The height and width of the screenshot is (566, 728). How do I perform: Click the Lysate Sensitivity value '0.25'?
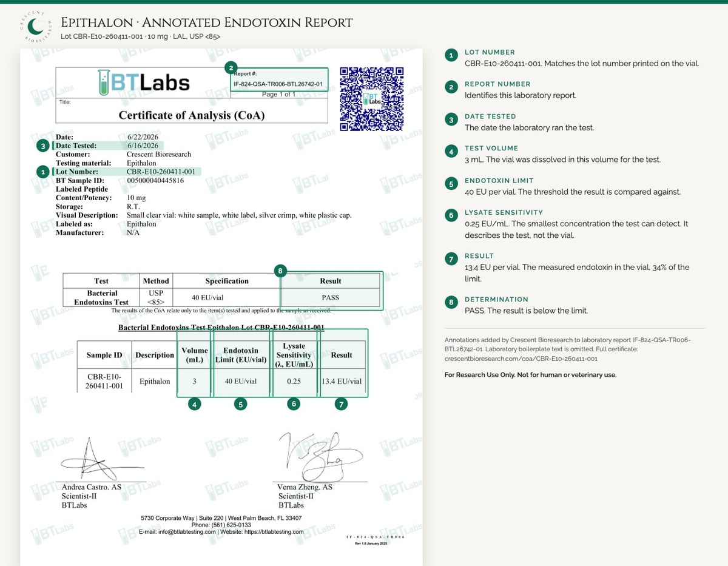tap(294, 382)
